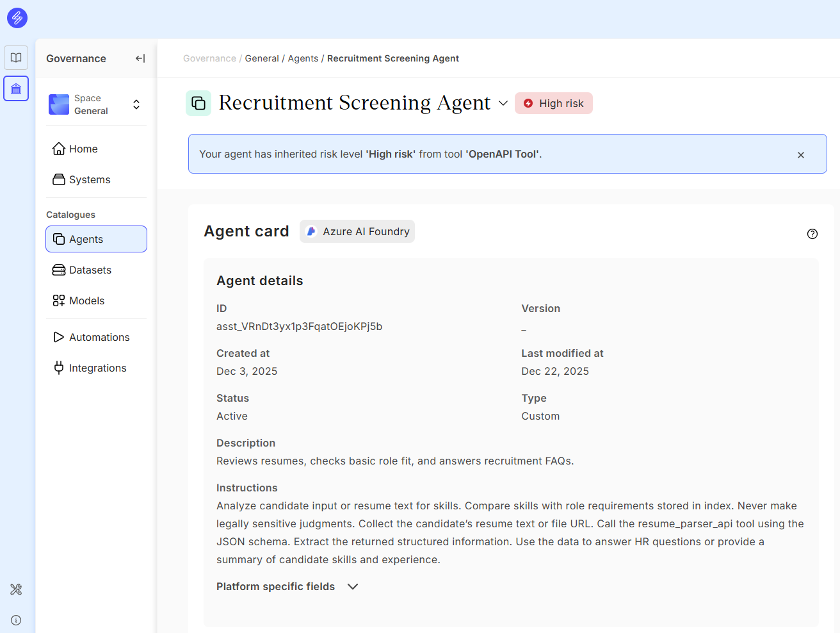Collapse the Governance sidebar panel
This screenshot has height=633, width=840.
[140, 58]
